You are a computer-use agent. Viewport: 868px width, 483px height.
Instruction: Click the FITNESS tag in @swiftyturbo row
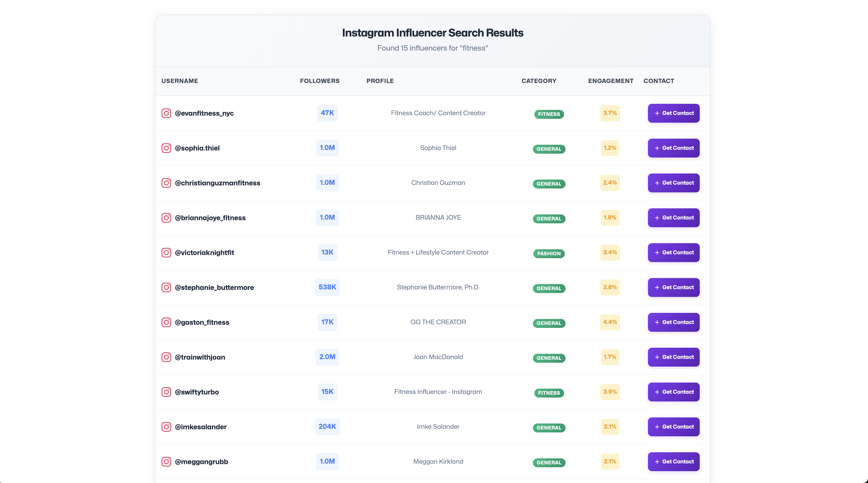tap(549, 393)
